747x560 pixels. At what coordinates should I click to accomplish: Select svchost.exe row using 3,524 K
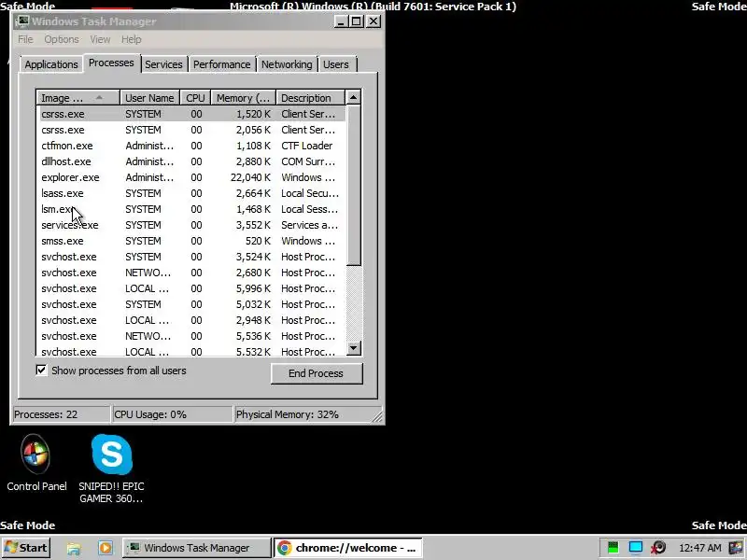tap(191, 257)
